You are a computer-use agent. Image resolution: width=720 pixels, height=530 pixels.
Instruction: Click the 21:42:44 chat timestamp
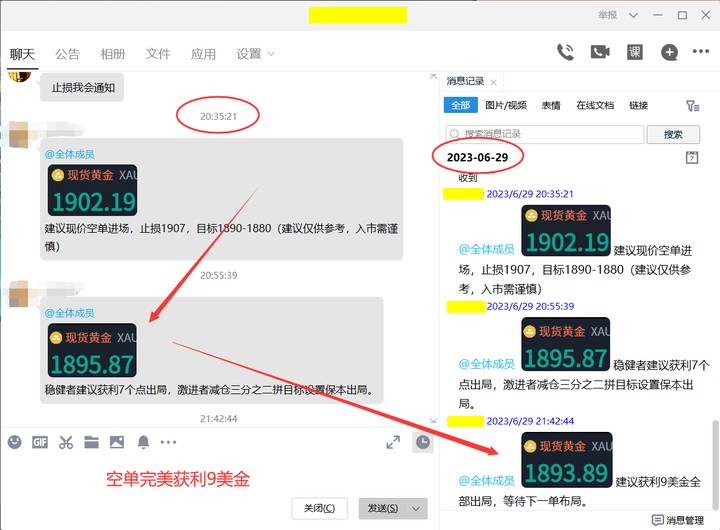point(219,418)
